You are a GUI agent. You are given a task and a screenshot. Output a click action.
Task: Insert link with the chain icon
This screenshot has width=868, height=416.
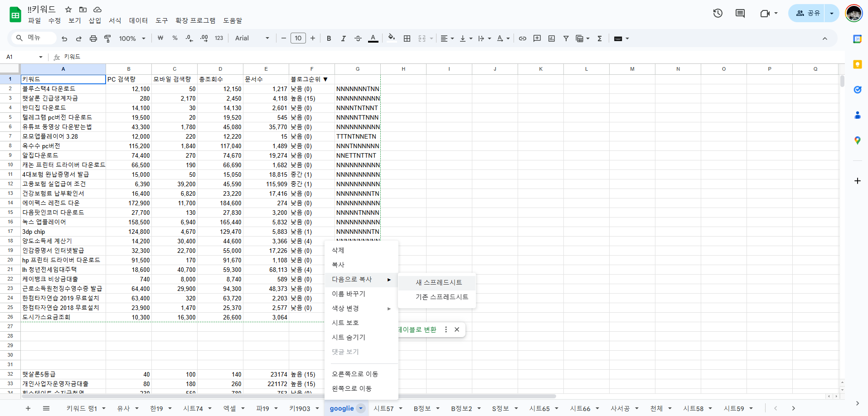point(523,39)
